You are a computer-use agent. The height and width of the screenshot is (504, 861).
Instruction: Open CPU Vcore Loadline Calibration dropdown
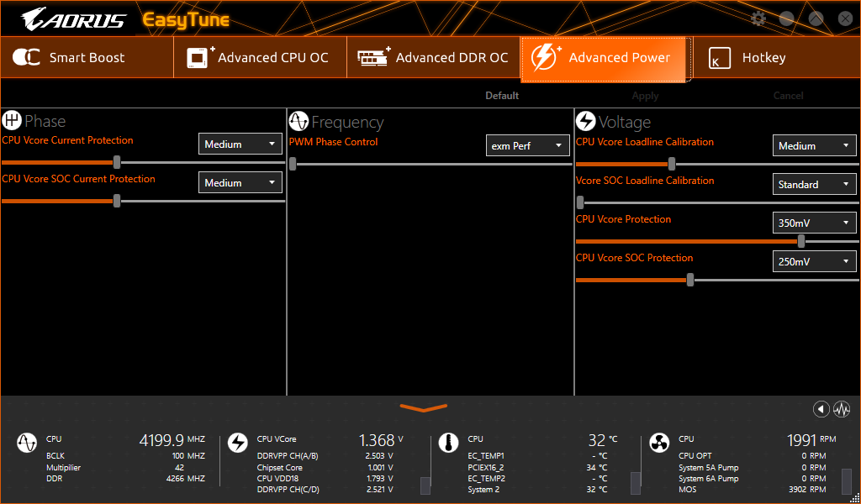(814, 146)
